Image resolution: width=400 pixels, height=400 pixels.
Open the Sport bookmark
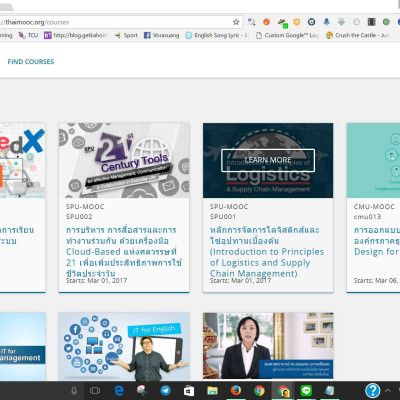pos(126,35)
